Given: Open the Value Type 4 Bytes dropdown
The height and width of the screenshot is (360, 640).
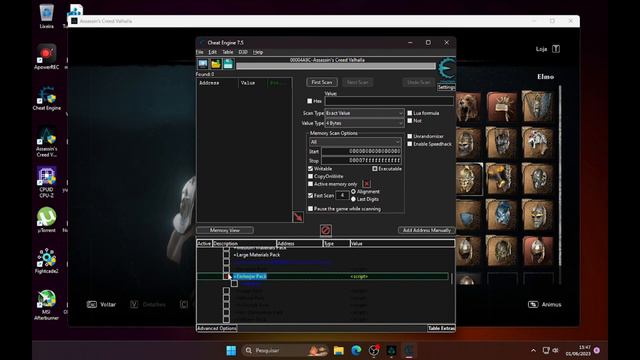Looking at the screenshot, I should (364, 123).
